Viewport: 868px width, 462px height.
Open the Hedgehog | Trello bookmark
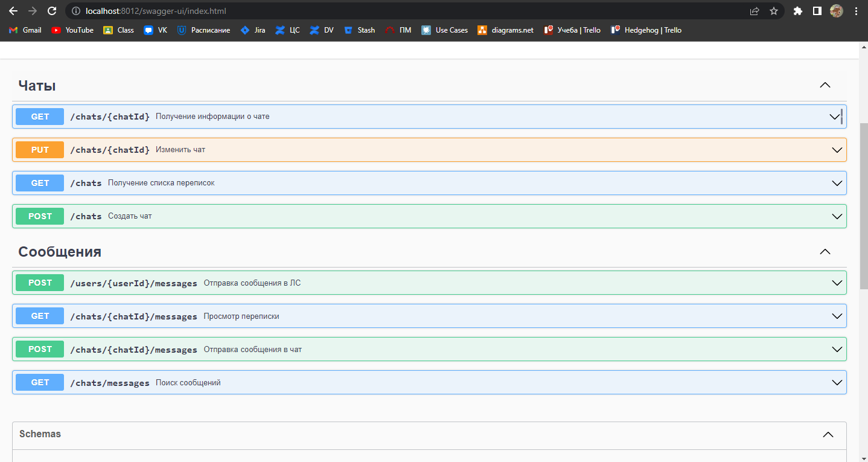tap(646, 30)
